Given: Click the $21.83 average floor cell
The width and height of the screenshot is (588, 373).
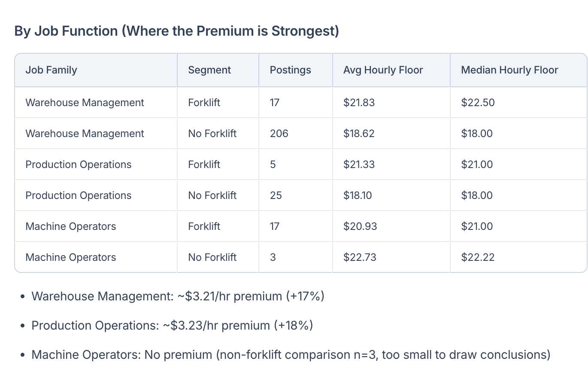Looking at the screenshot, I should pyautogui.click(x=359, y=103).
